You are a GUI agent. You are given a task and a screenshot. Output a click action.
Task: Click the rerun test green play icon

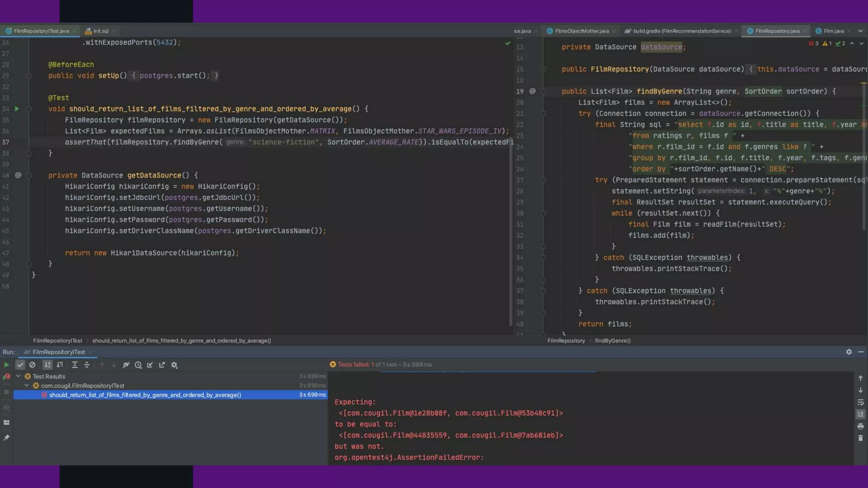pos(6,365)
